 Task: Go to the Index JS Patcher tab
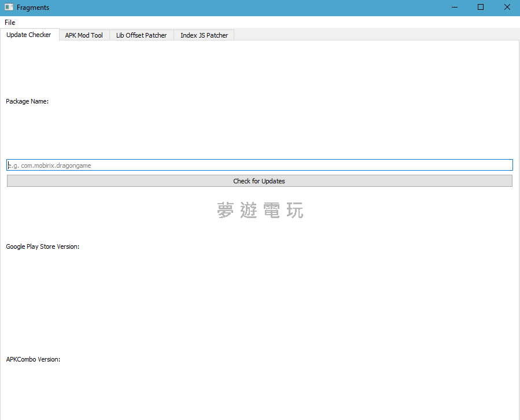[x=204, y=35]
